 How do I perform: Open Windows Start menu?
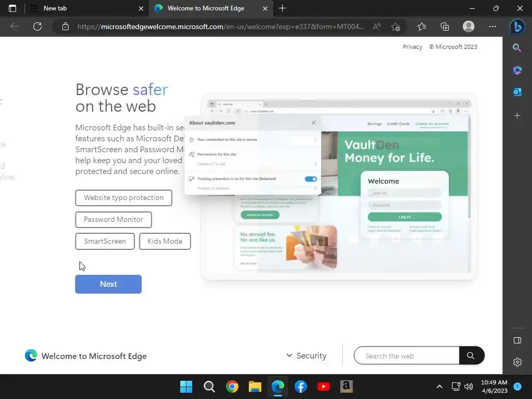[x=186, y=387]
